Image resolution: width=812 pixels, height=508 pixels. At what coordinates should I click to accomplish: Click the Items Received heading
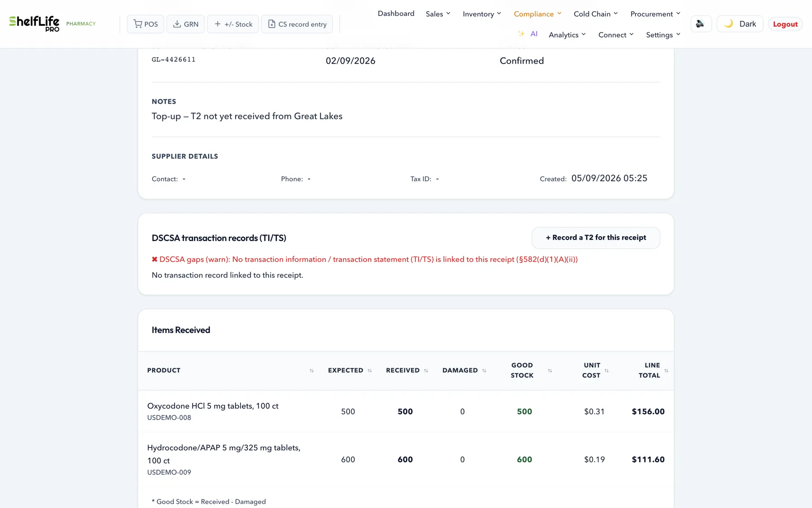tap(181, 330)
